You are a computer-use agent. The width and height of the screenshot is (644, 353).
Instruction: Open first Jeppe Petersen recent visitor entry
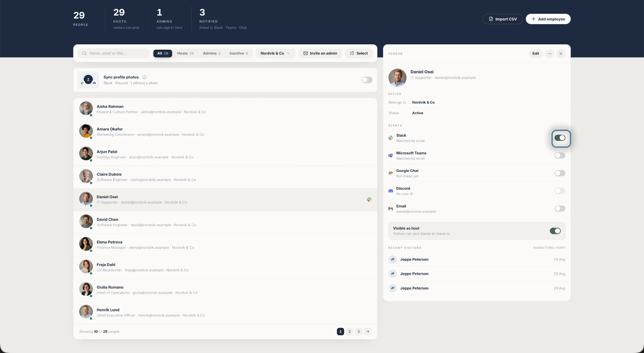(x=477, y=259)
